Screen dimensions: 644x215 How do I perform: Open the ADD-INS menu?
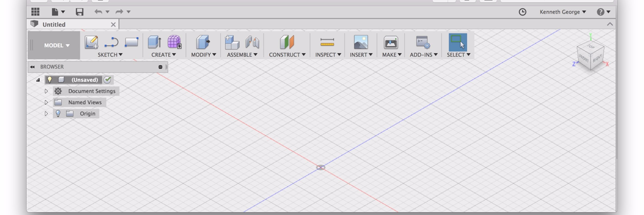423,54
